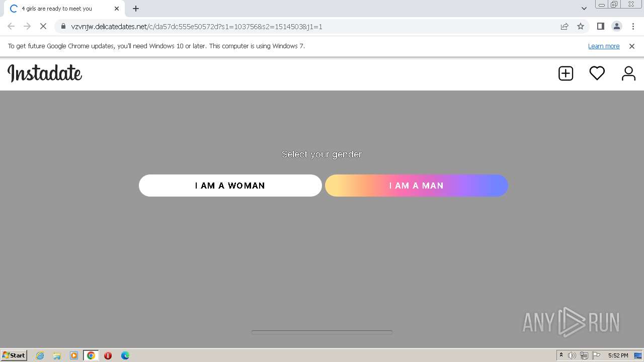Click the page loading progress bar
Screen dimensions: 644x362
(x=322, y=332)
